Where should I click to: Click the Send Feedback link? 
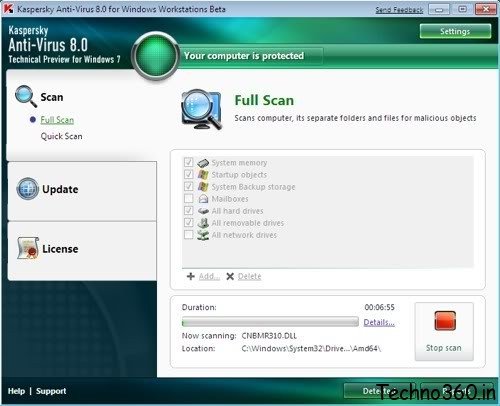click(x=399, y=10)
